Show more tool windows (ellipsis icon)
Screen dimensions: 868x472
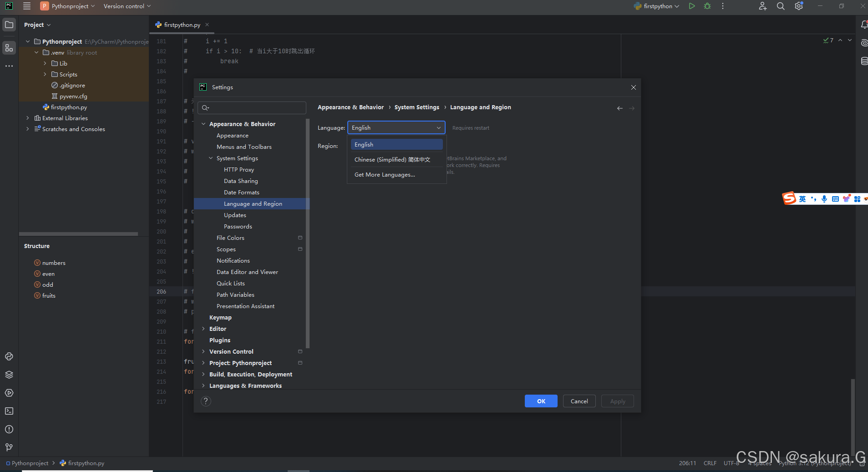point(9,66)
